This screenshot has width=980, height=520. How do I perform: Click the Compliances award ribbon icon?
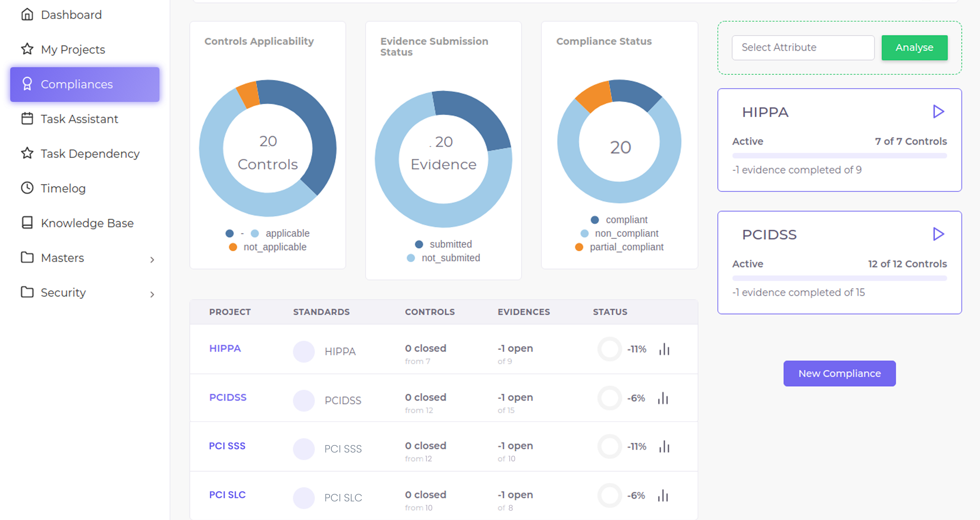click(27, 84)
